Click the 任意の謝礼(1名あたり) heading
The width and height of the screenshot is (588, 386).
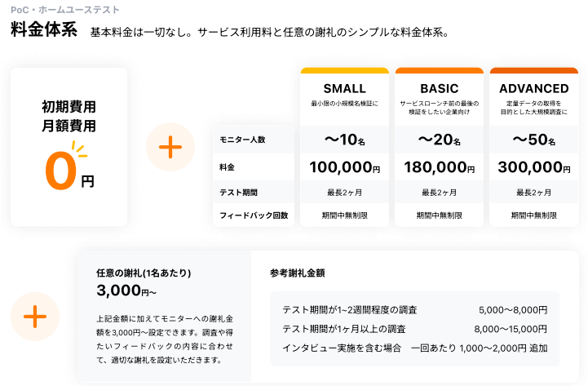[x=144, y=273]
